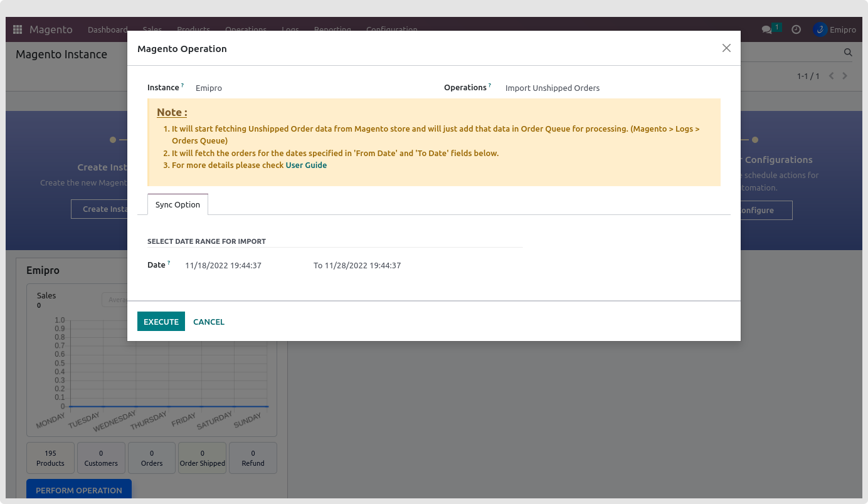Open the apps grid menu icon
868x504 pixels.
[18, 29]
